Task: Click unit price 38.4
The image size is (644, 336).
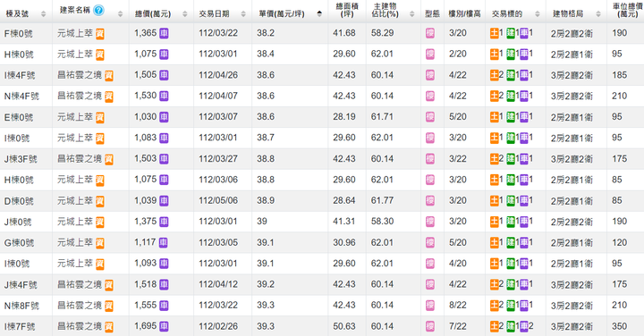Action: tap(266, 55)
